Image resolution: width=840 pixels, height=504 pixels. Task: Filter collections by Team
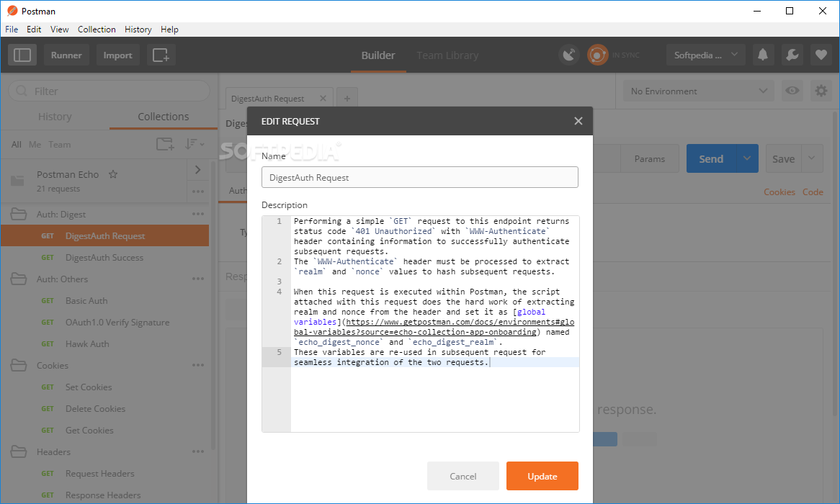[x=60, y=145]
